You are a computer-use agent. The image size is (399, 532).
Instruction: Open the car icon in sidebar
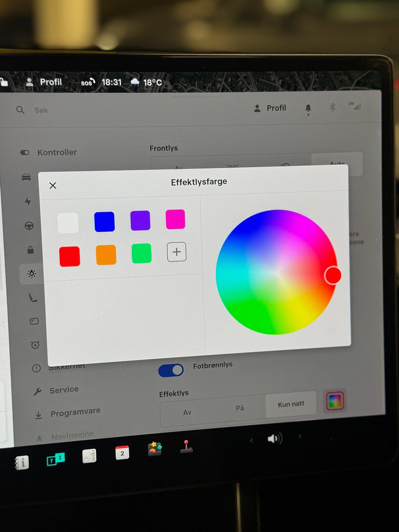[26, 177]
